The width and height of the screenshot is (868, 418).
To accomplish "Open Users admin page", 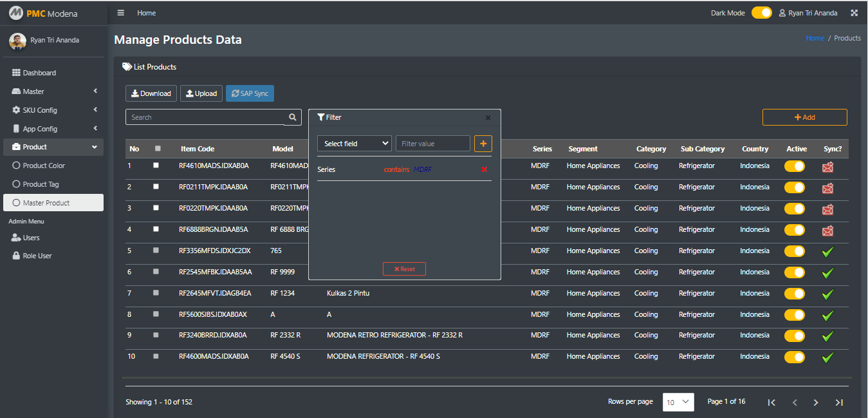I will [53, 238].
